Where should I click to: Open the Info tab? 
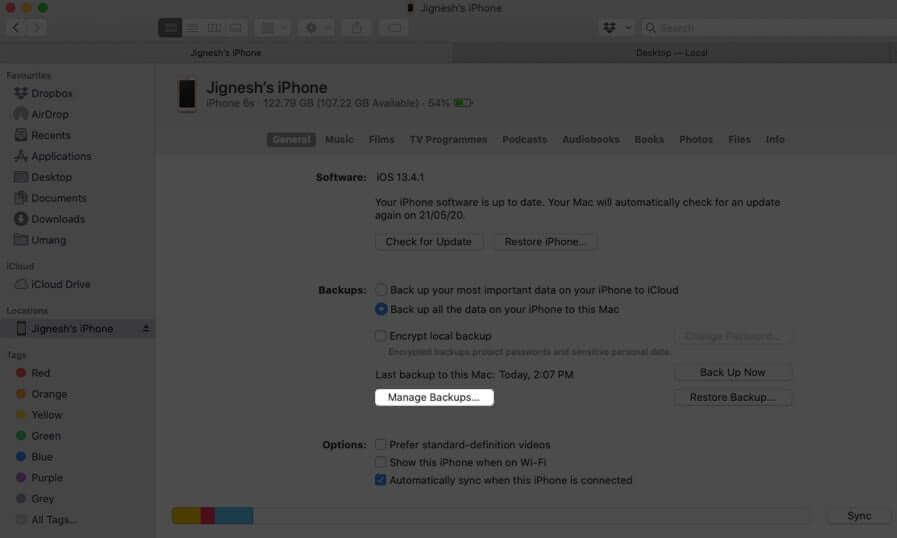pyautogui.click(x=775, y=140)
